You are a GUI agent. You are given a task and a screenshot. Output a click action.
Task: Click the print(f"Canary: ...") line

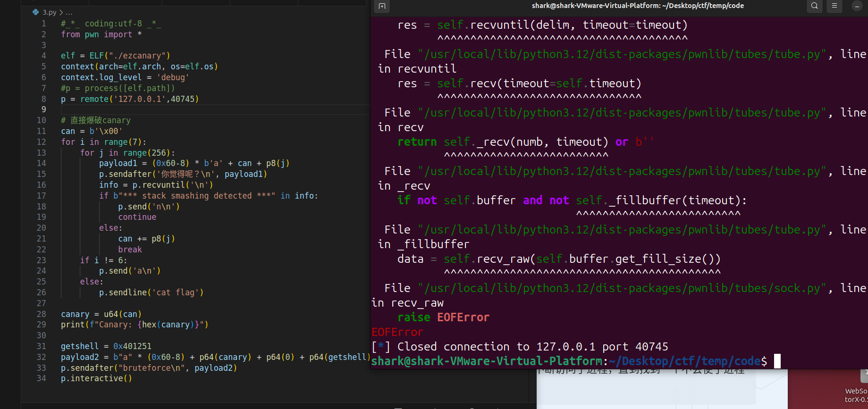(135, 325)
